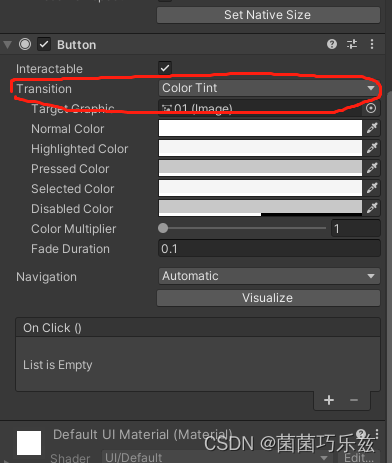392x463 pixels.
Task: Collapse the Button component foldout arrow
Action: 8,45
